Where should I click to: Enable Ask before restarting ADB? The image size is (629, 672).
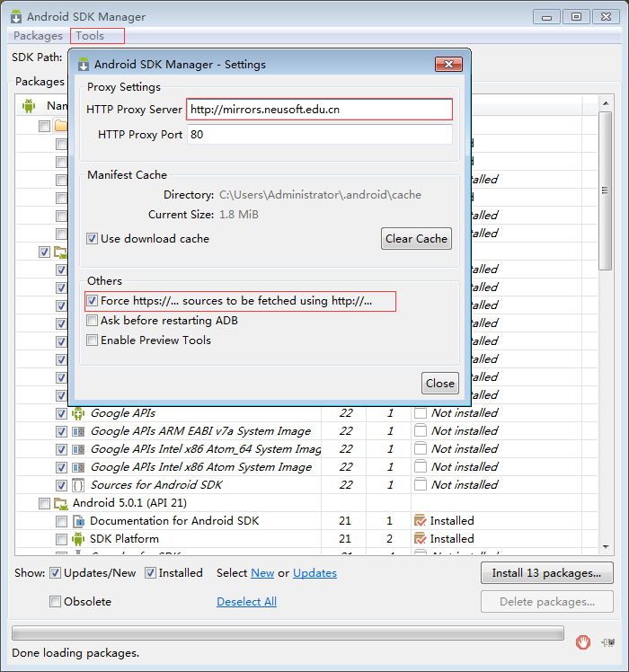(x=92, y=321)
